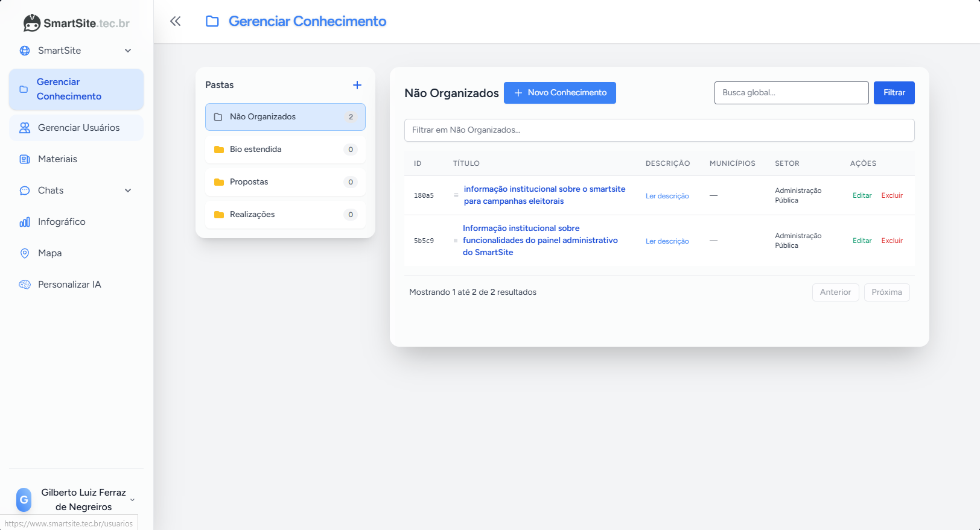This screenshot has height=530, width=980.
Task: Click Ler descrição for row 5b5c9
Action: (667, 241)
